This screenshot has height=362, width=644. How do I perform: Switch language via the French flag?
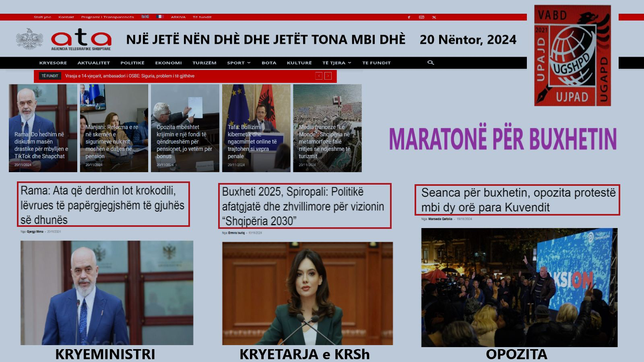160,17
